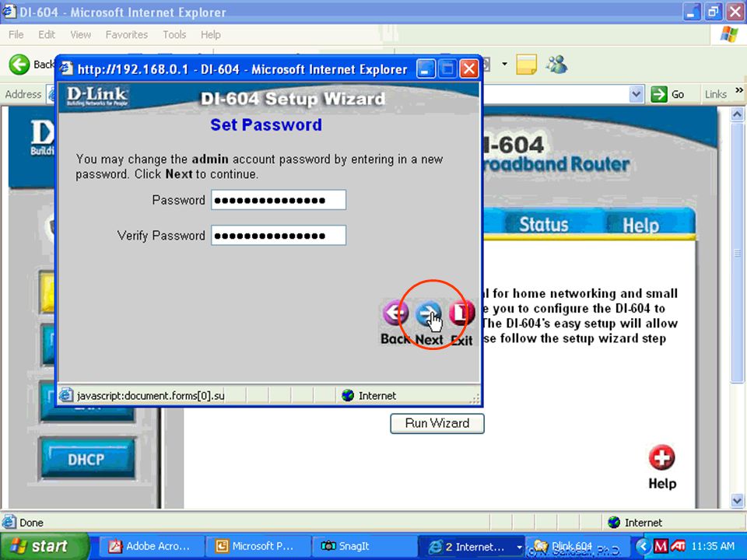Click the Internet zone icon in the main status bar
This screenshot has width=747, height=560.
[614, 523]
